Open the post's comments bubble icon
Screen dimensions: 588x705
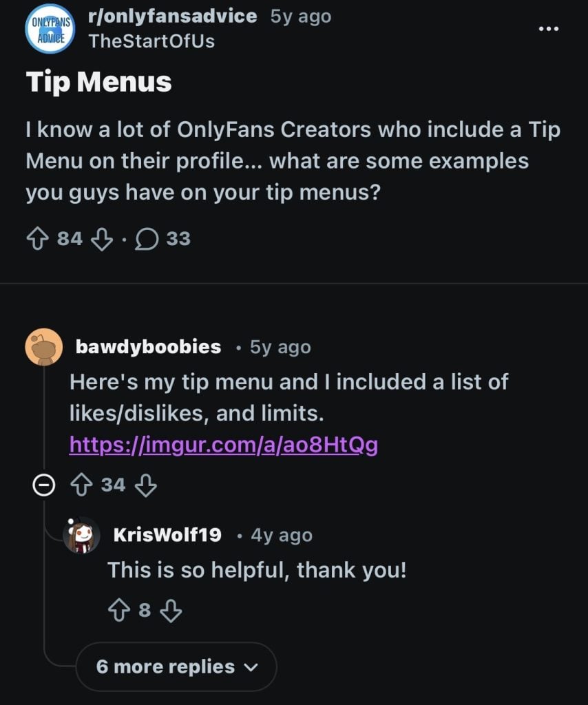[x=146, y=239]
